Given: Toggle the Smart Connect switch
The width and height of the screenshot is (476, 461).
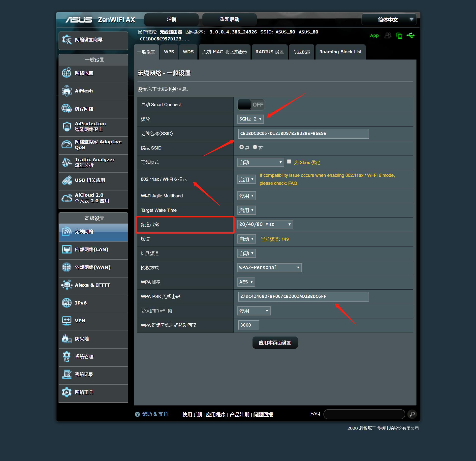Looking at the screenshot, I should click(x=251, y=105).
